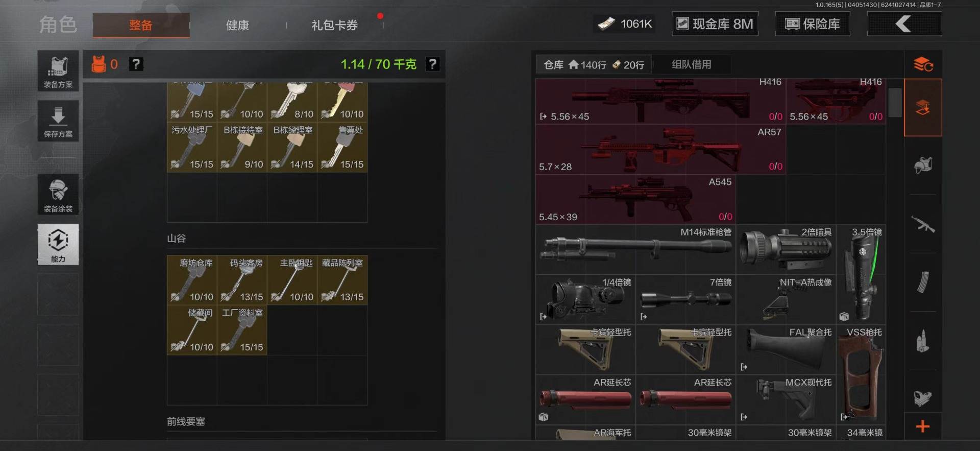This screenshot has width=980, height=451.
Task: Open the 现金库 8M button
Action: click(x=715, y=24)
